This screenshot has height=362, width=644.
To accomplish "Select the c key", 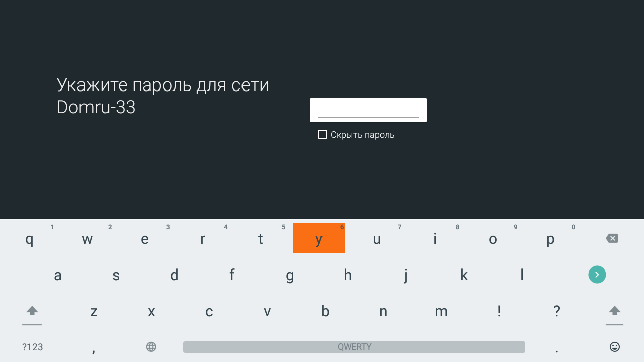I will point(209,311).
